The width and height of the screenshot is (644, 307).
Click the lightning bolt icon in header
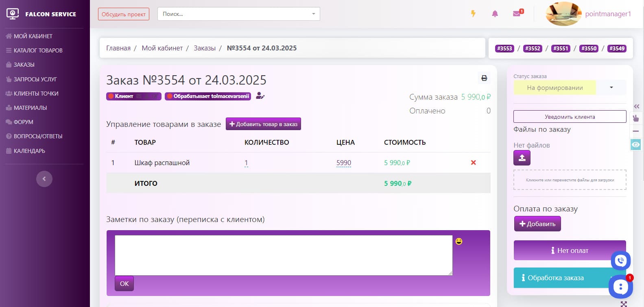473,13
